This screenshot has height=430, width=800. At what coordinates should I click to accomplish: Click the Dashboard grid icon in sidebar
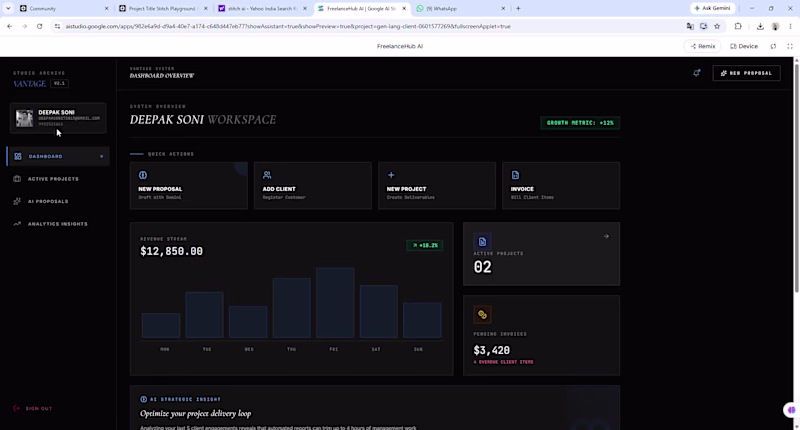pyautogui.click(x=18, y=156)
